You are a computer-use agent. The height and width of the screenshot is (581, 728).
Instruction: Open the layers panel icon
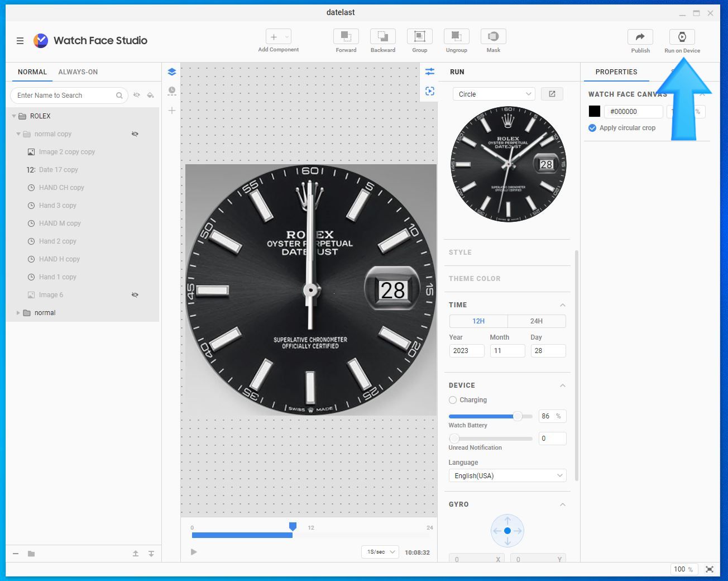(172, 72)
